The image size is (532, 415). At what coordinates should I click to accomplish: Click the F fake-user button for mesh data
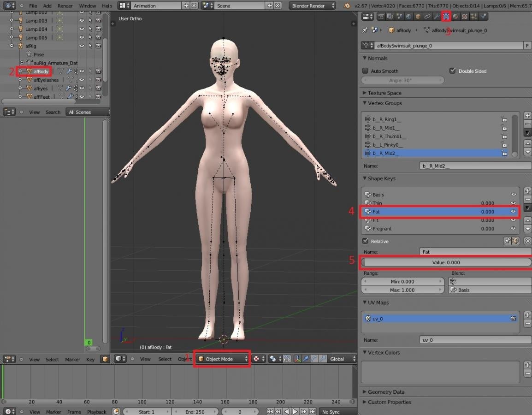(527, 46)
